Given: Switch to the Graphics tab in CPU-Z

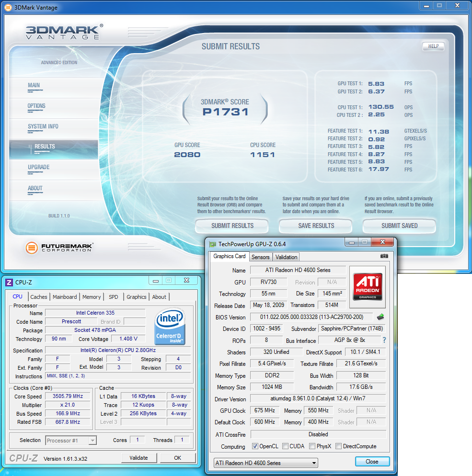Looking at the screenshot, I should (x=137, y=297).
